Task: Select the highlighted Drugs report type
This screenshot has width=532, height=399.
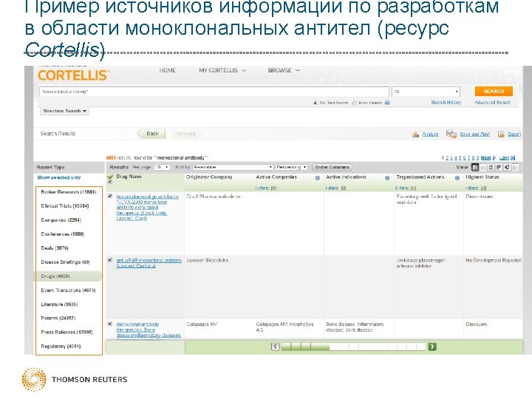Action: 68,276
